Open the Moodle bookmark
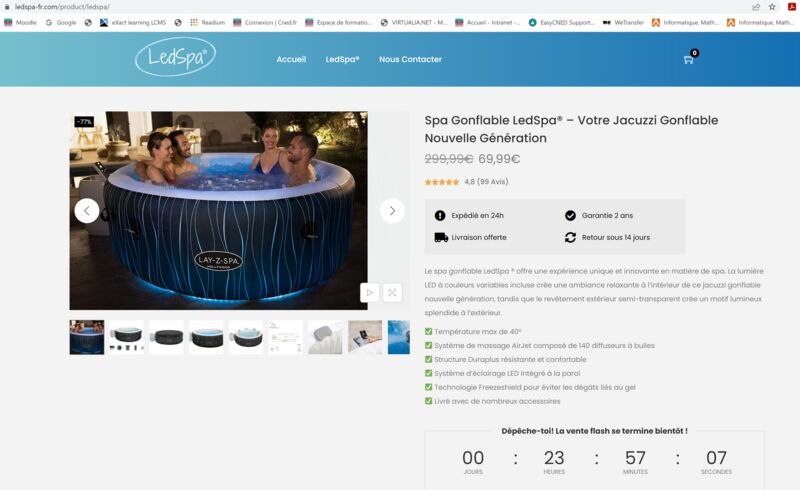Image resolution: width=800 pixels, height=490 pixels. tap(20, 22)
